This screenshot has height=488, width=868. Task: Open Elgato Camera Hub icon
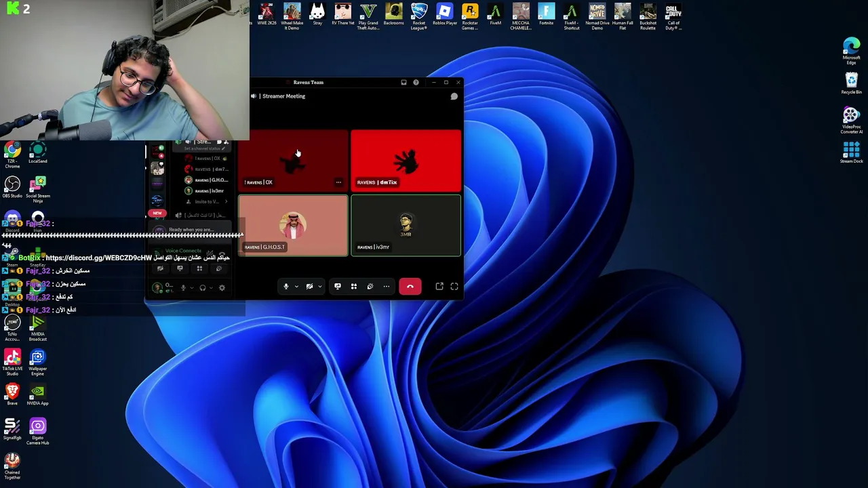pyautogui.click(x=38, y=432)
